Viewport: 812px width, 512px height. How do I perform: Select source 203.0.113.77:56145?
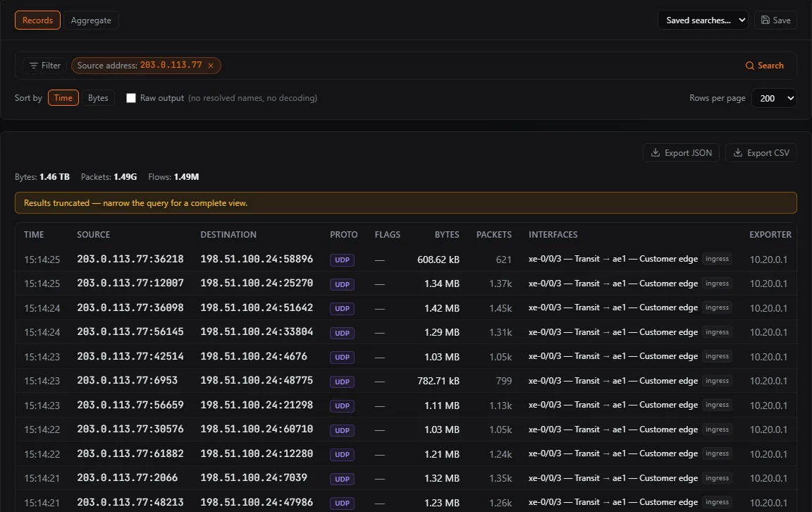pyautogui.click(x=130, y=331)
